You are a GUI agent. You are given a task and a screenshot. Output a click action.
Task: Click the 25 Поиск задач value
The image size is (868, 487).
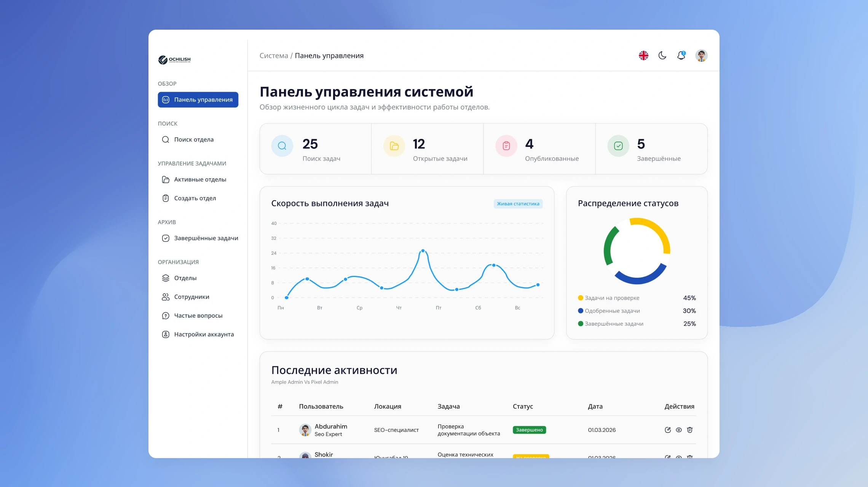[x=310, y=144]
